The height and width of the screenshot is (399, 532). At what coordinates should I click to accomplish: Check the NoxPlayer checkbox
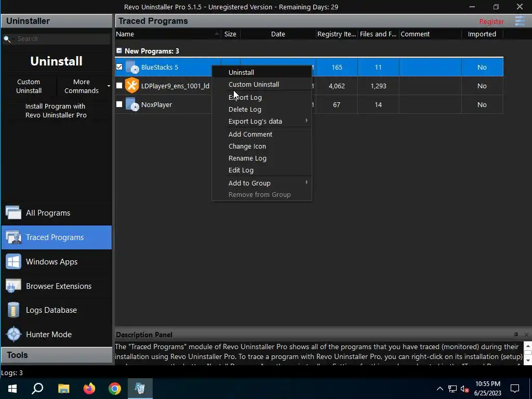[119, 104]
